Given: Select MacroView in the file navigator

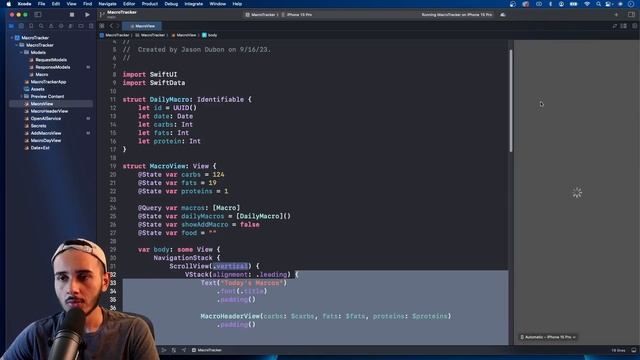Looking at the screenshot, I should 51,104.
